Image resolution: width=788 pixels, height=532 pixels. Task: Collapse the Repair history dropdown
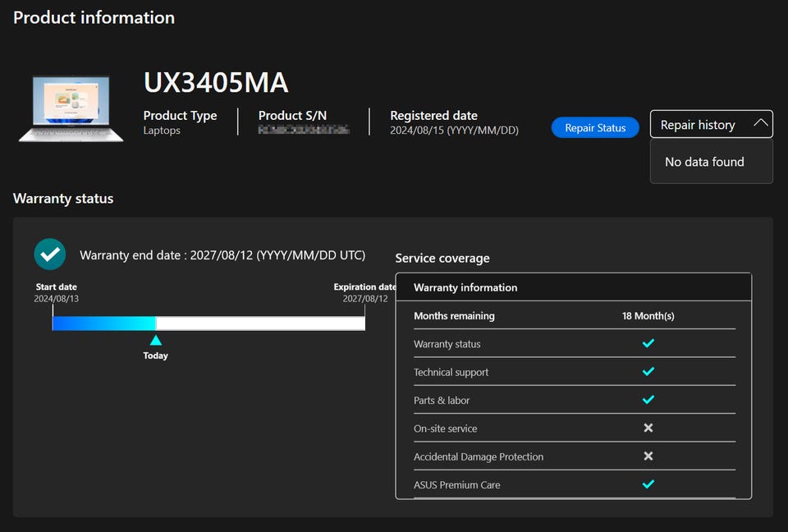tap(711, 124)
